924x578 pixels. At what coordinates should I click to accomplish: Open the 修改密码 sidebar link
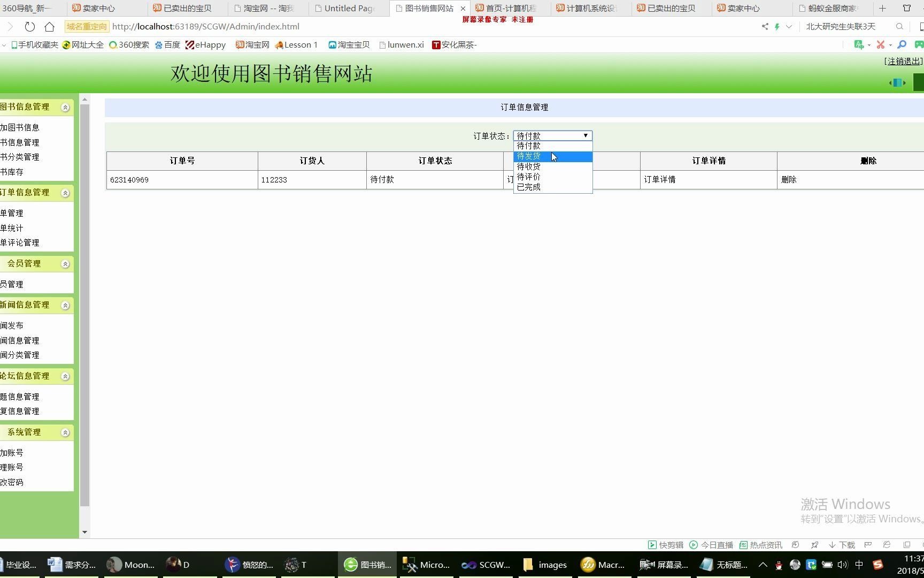(12, 482)
